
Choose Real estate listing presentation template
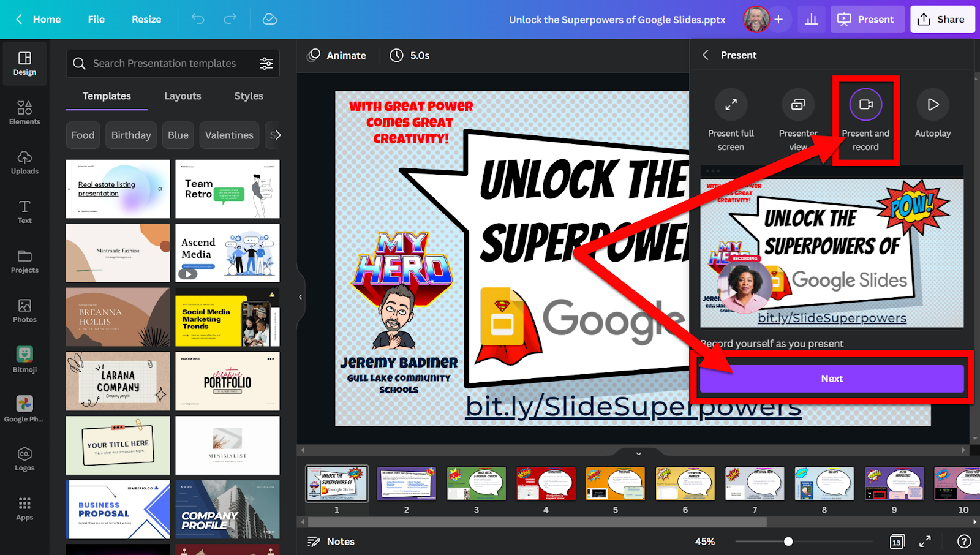(118, 189)
